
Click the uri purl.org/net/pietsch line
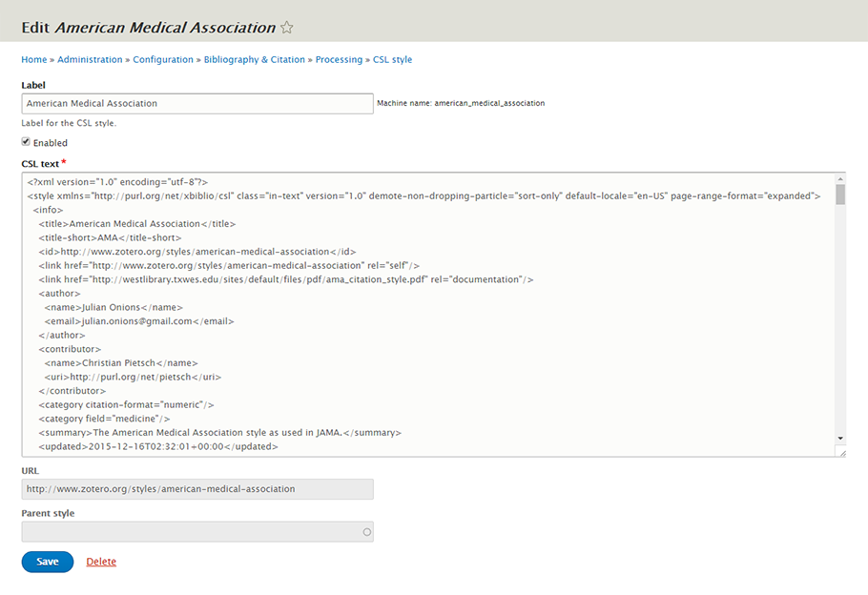(x=133, y=377)
